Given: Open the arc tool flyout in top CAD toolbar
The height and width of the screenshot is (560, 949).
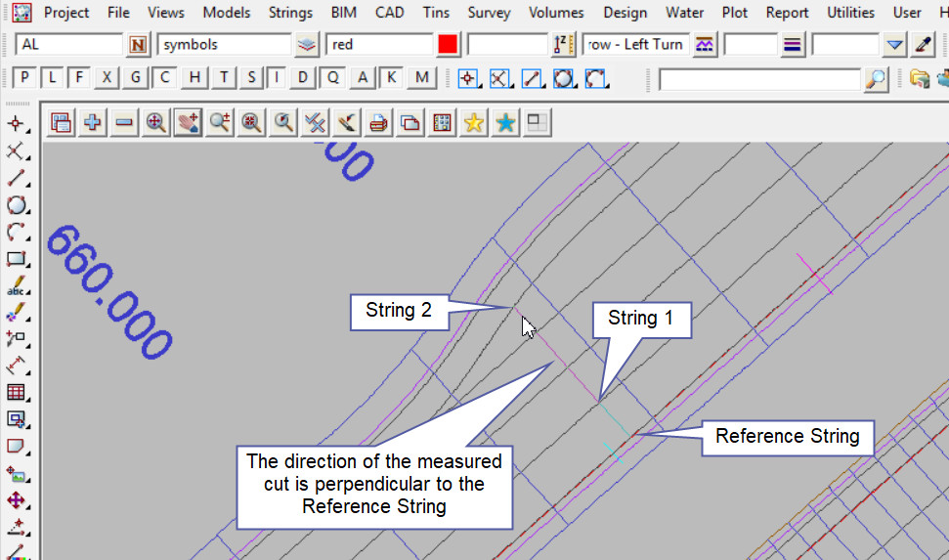Looking at the screenshot, I should point(595,79).
